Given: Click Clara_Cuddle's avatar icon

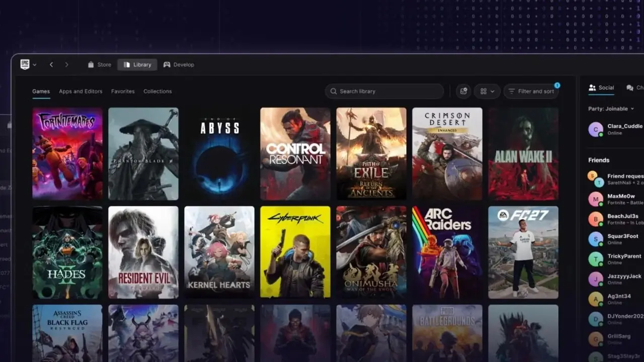Looking at the screenshot, I should click(x=596, y=129).
